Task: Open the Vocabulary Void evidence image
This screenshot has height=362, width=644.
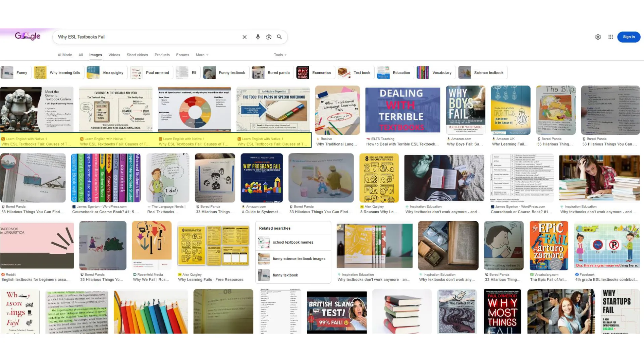Action: 116,109
